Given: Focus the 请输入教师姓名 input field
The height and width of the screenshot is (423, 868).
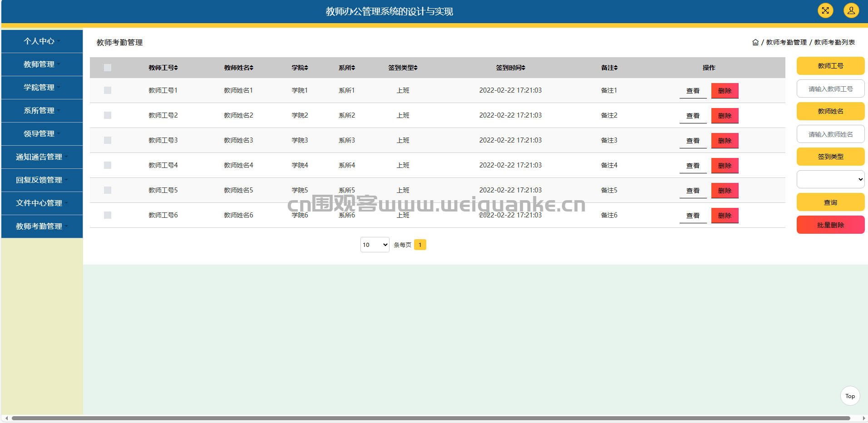Looking at the screenshot, I should [830, 134].
